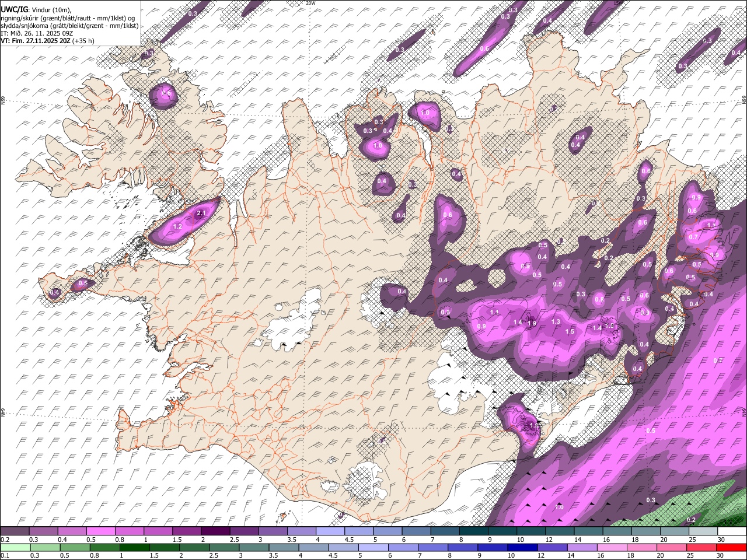Click the bold "UWC/IG" heading
This screenshot has width=747, height=560.
pyautogui.click(x=13, y=9)
